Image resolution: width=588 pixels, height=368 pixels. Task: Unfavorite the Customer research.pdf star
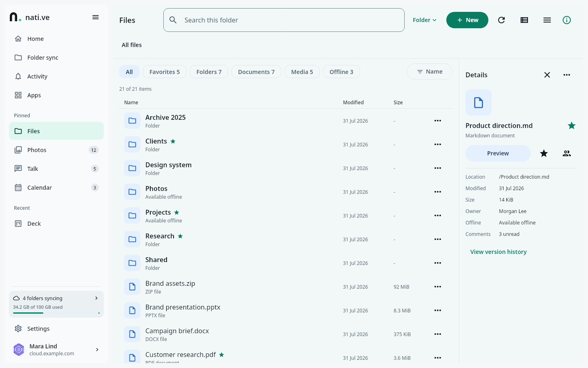click(x=222, y=355)
